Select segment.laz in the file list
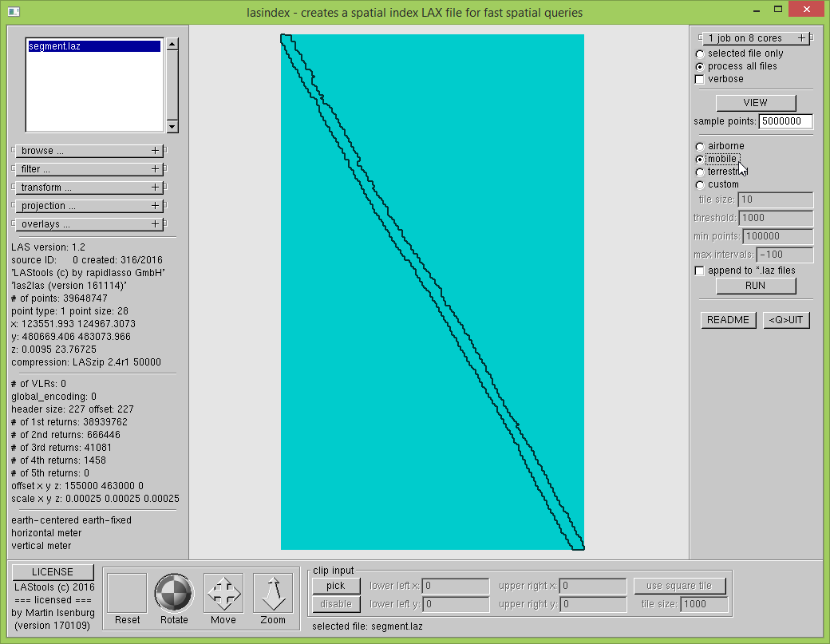830x644 pixels. [x=94, y=46]
